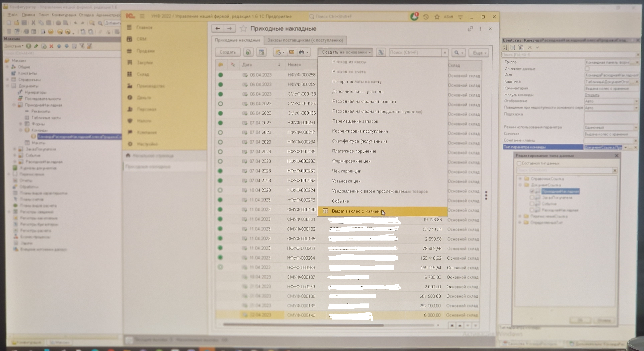Viewport: 644px width, 351px height.
Task: Open Создать на основании dropdown
Action: 345,52
